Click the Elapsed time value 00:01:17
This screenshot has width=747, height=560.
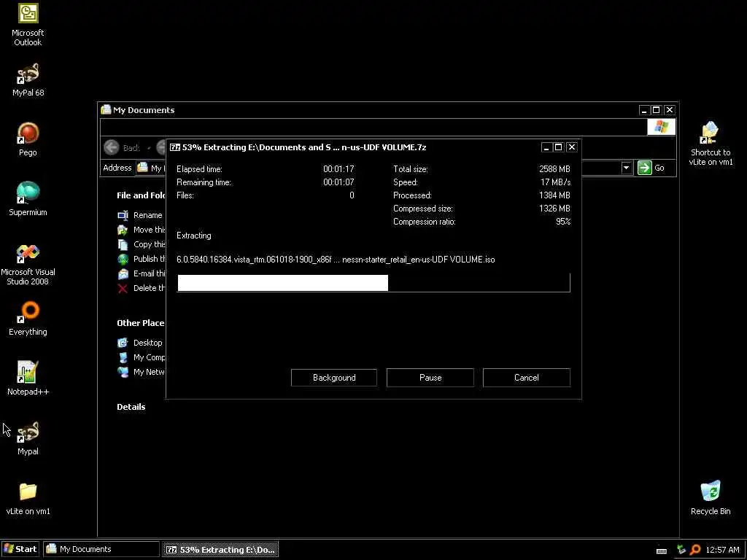click(x=338, y=169)
